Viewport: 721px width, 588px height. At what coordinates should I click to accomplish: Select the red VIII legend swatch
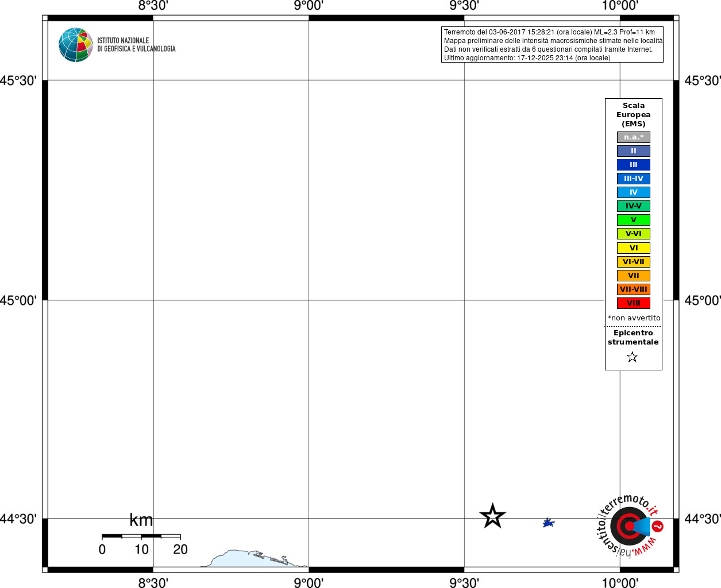click(x=634, y=303)
